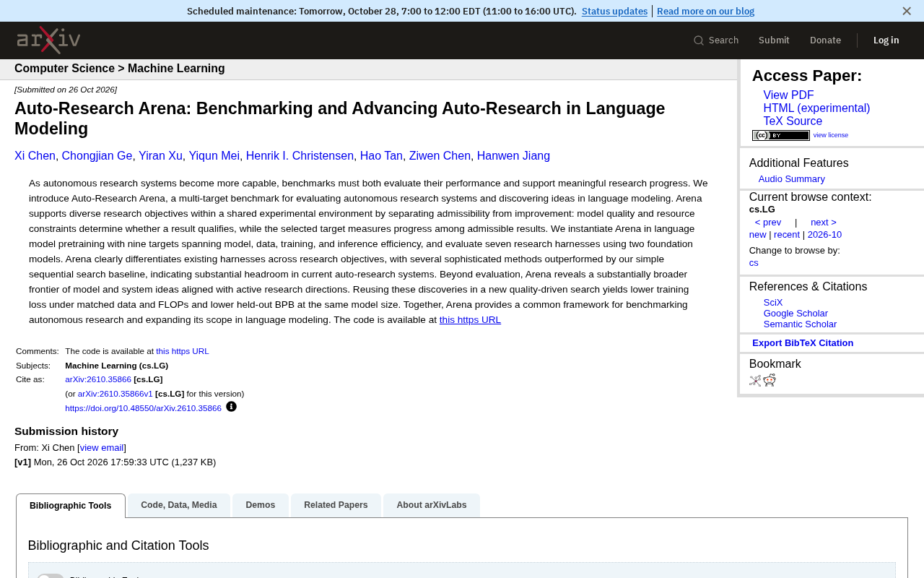Open HTML (experimental) version

pos(816,108)
